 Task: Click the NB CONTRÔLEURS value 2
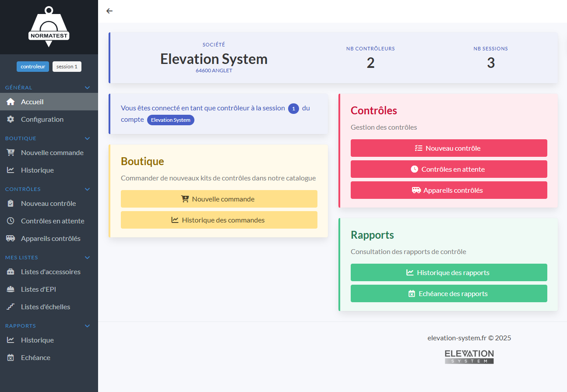370,63
